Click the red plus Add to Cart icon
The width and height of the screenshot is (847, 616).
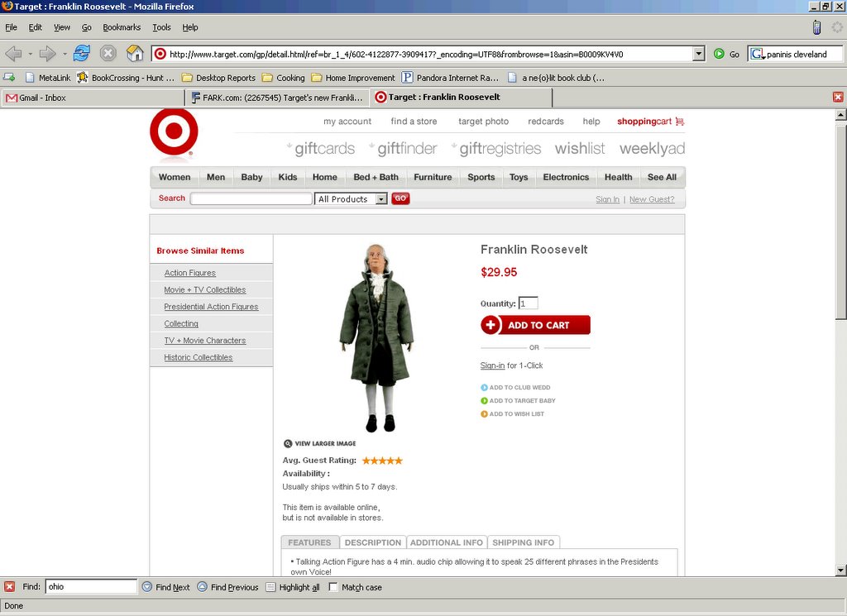point(490,325)
